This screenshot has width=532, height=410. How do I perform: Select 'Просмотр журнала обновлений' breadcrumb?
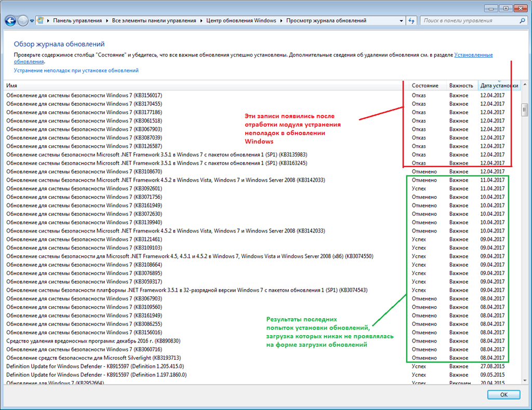coord(326,21)
